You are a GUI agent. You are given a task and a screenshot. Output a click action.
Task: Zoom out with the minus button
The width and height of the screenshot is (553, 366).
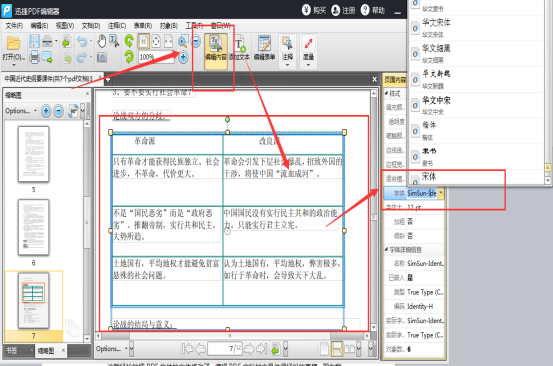pos(195,41)
